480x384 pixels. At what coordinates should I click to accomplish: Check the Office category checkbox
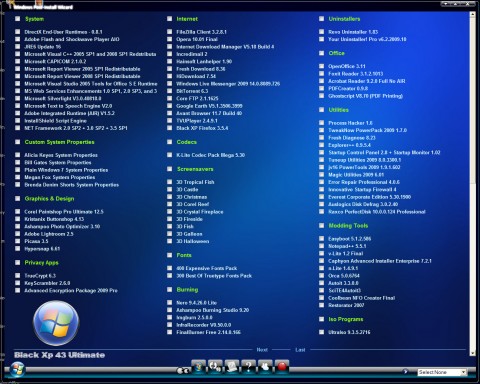[321, 53]
